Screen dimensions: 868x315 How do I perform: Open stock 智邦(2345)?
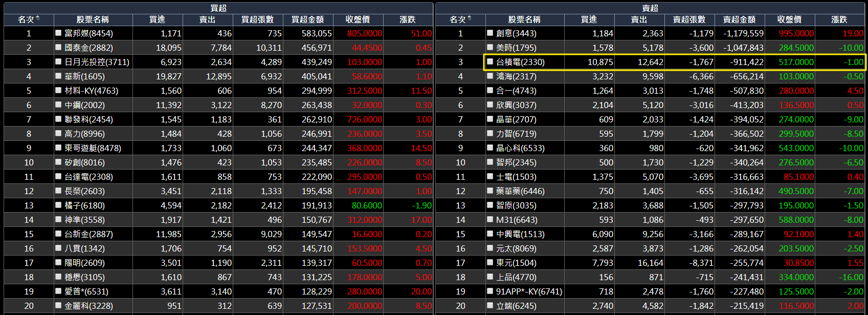pos(517,162)
